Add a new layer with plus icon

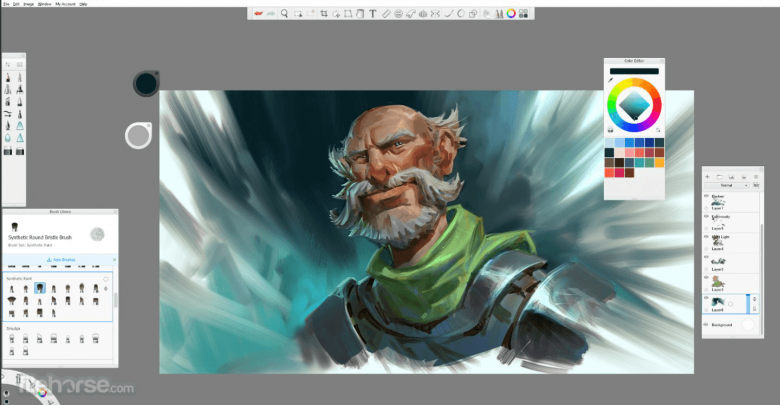click(x=709, y=176)
